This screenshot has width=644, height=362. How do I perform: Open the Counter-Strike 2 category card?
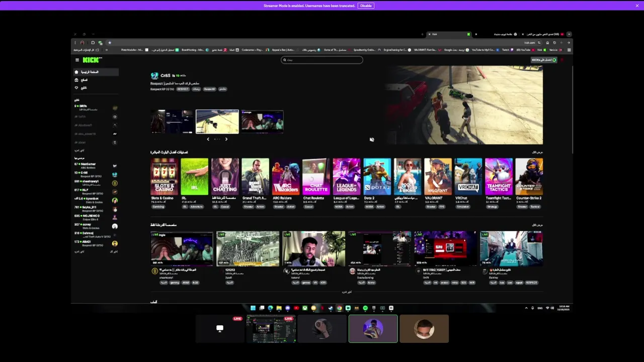point(529,176)
